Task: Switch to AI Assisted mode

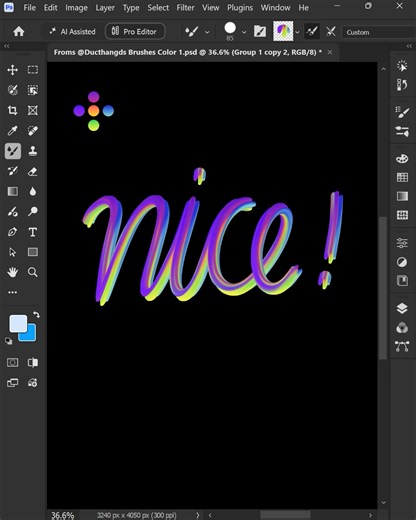Action: pos(72,32)
